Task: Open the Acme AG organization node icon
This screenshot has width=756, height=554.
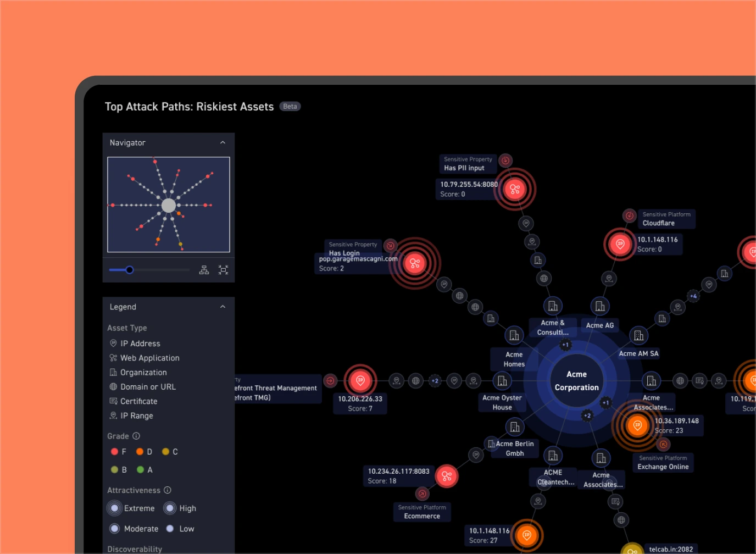Action: (600, 306)
